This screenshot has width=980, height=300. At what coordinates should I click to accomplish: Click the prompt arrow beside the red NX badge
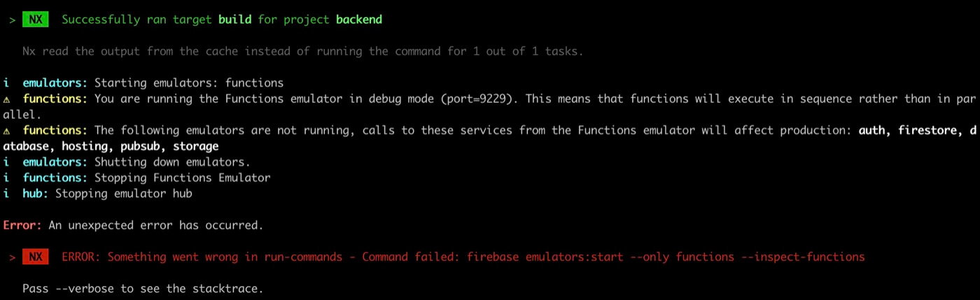pyautogui.click(x=13, y=257)
